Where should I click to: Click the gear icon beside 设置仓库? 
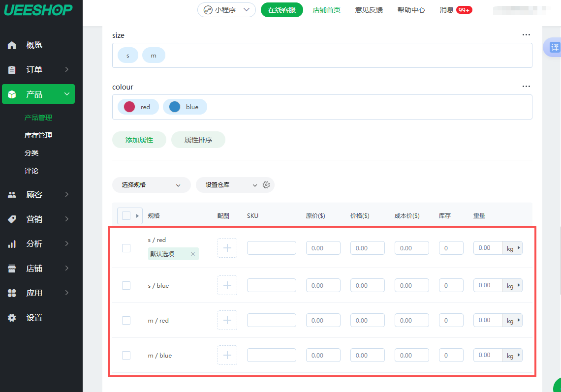266,185
